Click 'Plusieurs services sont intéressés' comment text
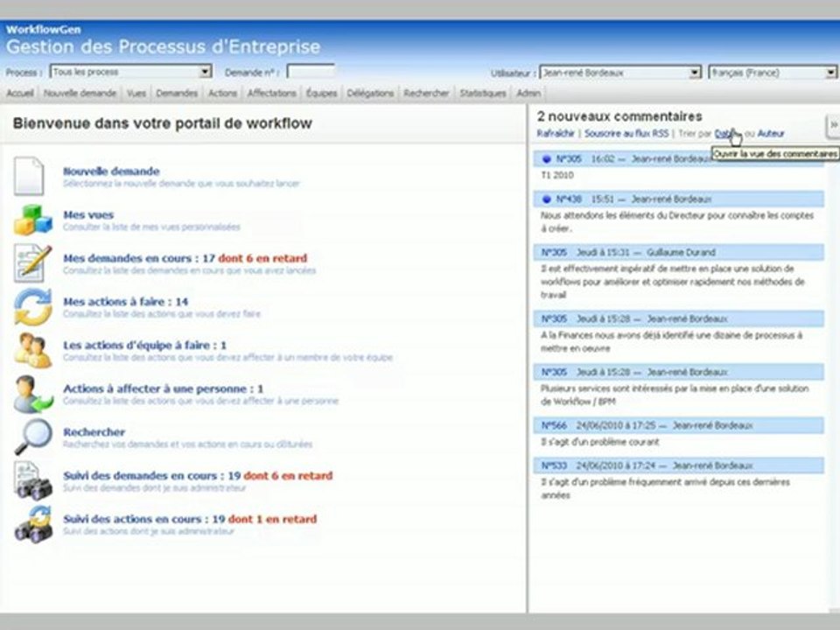The image size is (840, 630). tap(675, 395)
